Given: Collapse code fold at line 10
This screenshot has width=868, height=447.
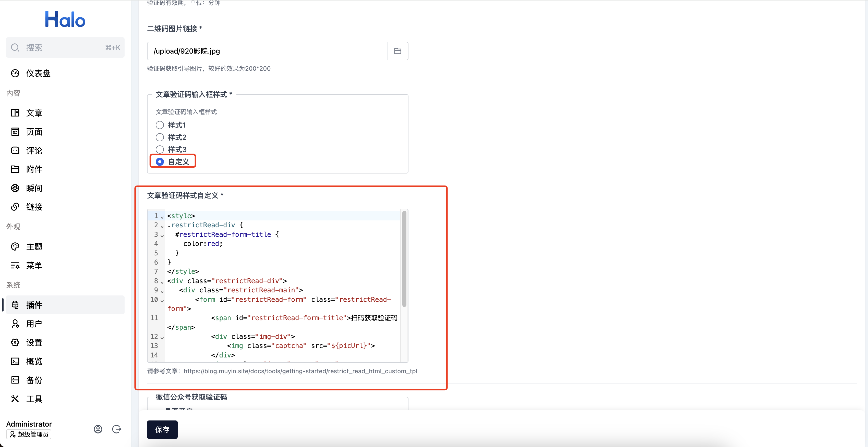Looking at the screenshot, I should (x=162, y=301).
